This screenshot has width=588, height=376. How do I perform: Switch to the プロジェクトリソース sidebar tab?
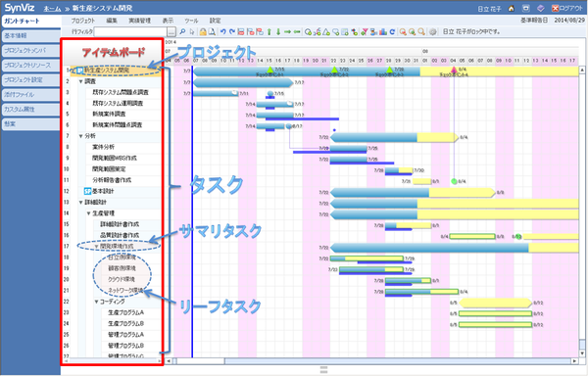30,66
